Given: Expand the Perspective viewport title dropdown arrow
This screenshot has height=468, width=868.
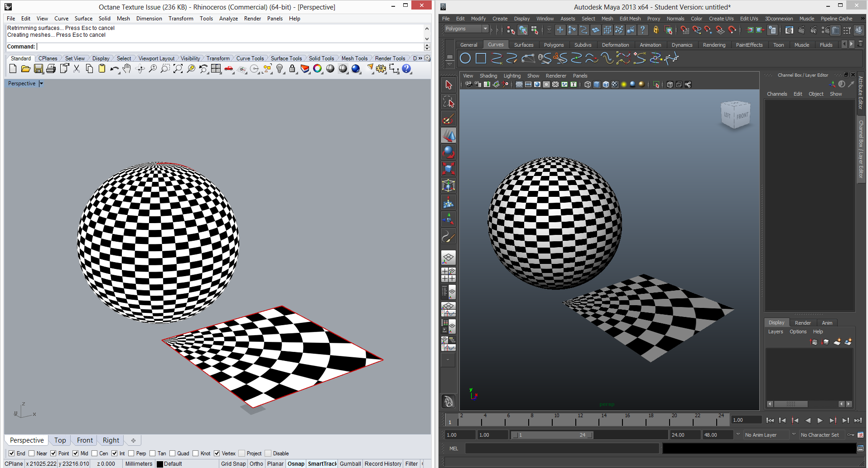Looking at the screenshot, I should pyautogui.click(x=41, y=83).
